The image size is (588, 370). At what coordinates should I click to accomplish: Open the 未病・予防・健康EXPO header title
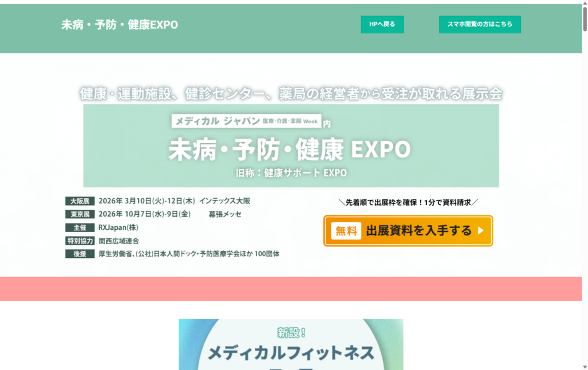click(x=119, y=25)
